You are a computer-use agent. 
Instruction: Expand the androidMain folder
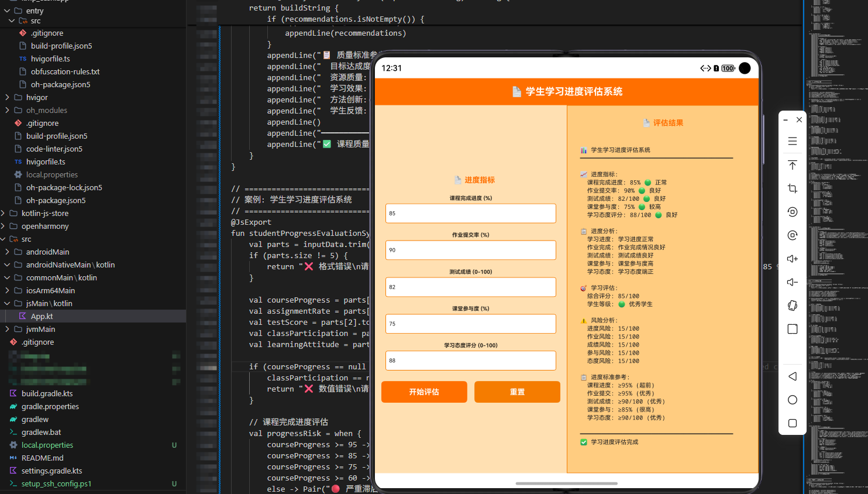pyautogui.click(x=7, y=252)
